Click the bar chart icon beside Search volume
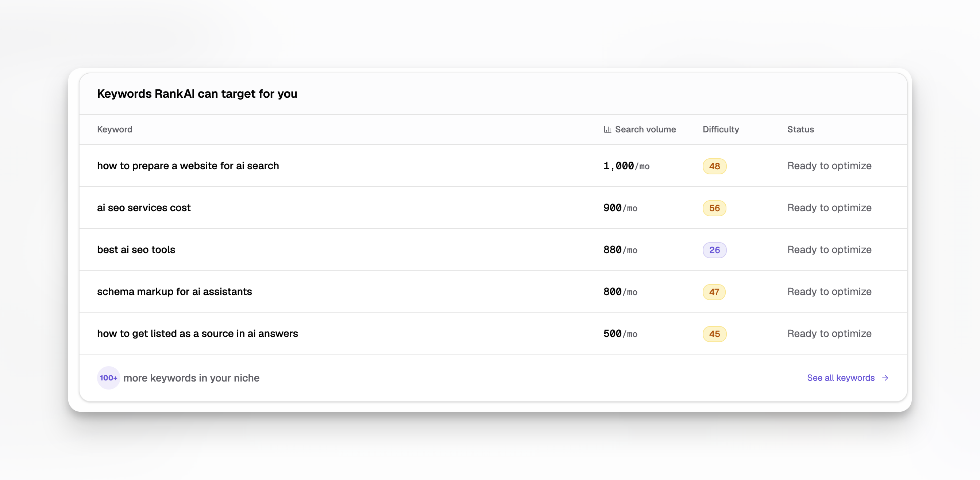Viewport: 980px width, 480px height. pyautogui.click(x=607, y=130)
